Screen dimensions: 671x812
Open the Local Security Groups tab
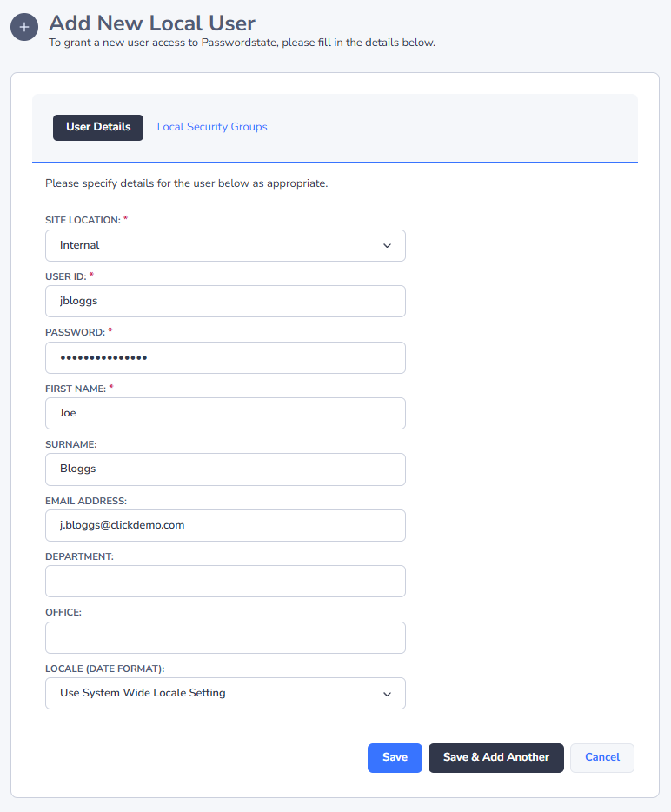(212, 127)
